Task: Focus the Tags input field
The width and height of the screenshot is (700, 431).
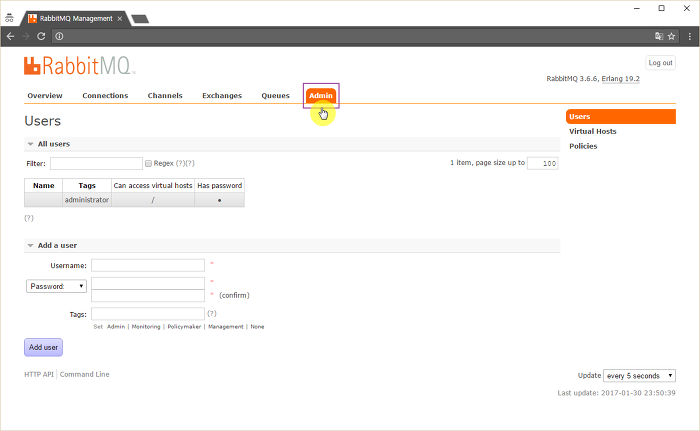Action: [148, 314]
